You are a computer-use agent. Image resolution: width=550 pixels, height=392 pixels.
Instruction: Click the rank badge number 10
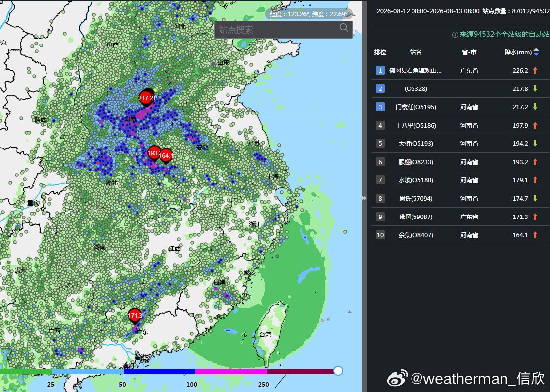pyautogui.click(x=380, y=235)
